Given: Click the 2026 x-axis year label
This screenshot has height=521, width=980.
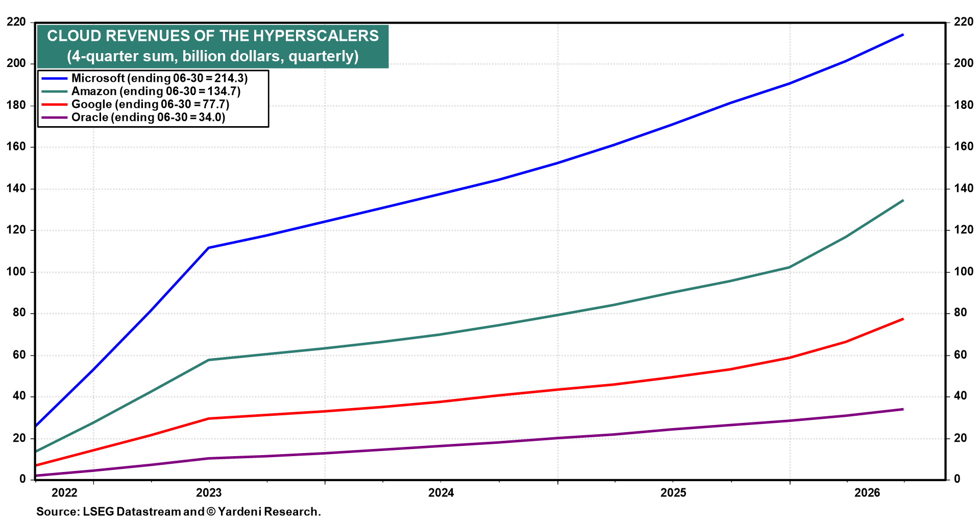Looking at the screenshot, I should click(x=867, y=492).
